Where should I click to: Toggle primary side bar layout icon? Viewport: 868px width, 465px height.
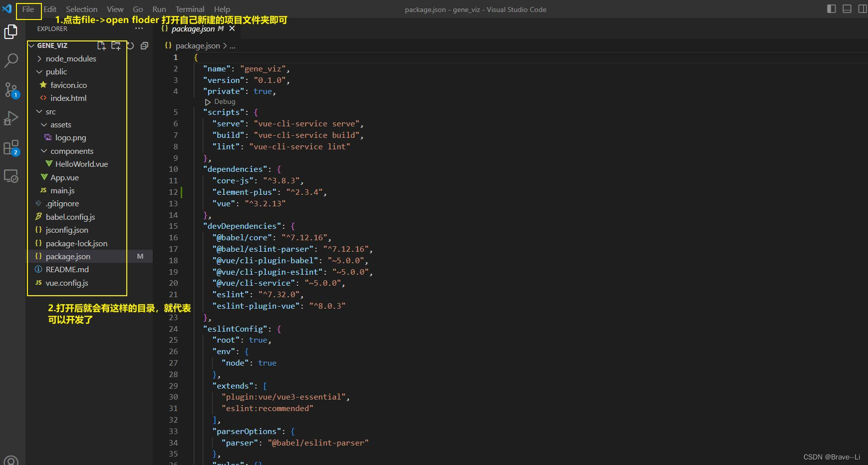tap(832, 9)
